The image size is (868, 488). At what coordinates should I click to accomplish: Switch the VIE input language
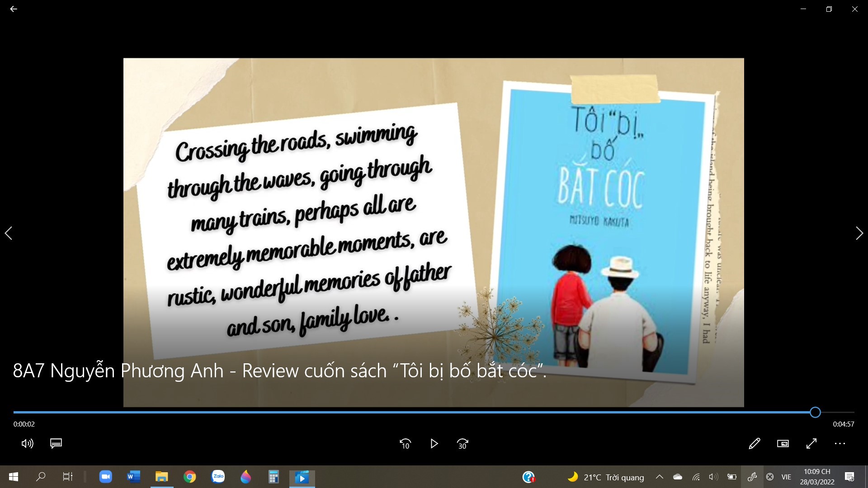pos(787,477)
